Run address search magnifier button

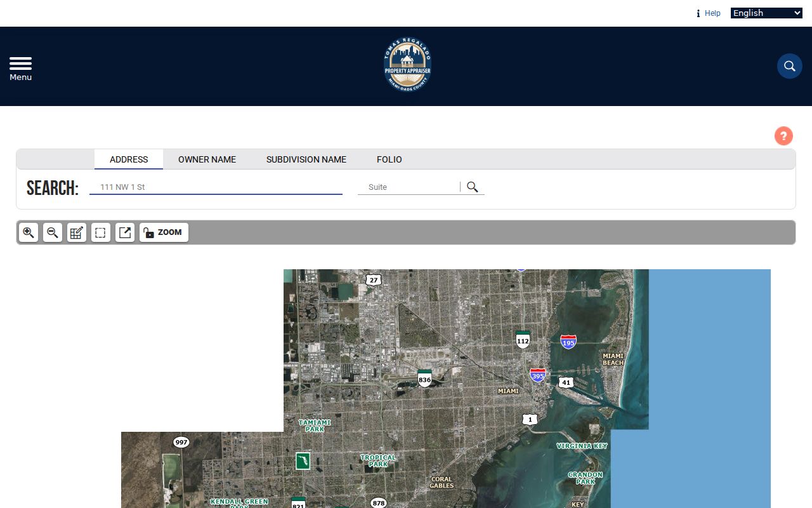(x=473, y=187)
